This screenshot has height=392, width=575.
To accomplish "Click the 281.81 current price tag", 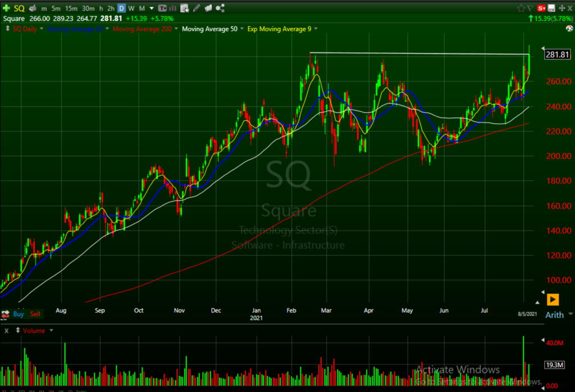I will (558, 54).
